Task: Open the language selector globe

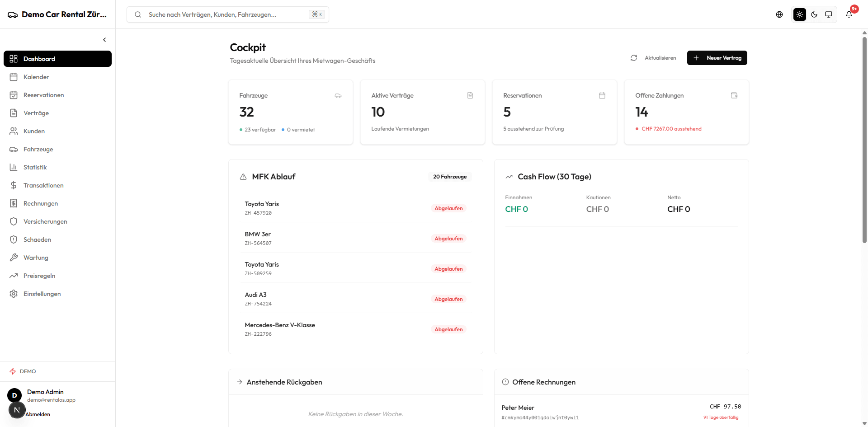Action: tap(779, 14)
